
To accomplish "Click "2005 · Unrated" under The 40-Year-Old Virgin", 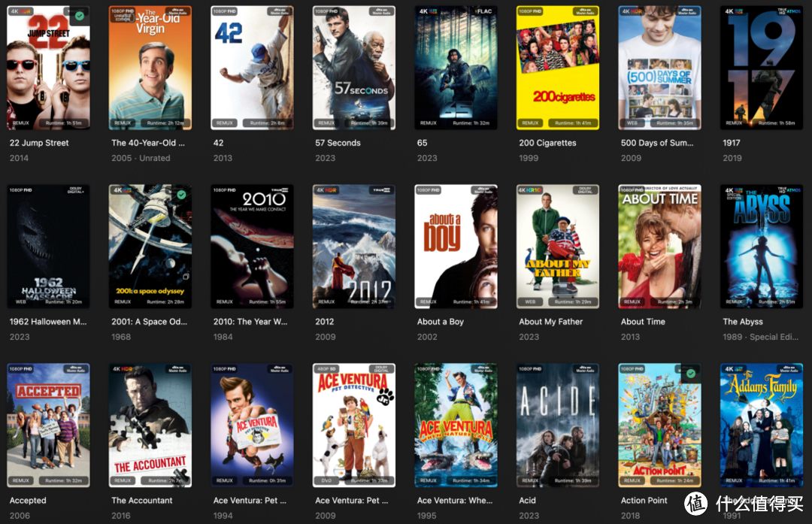I will point(141,158).
